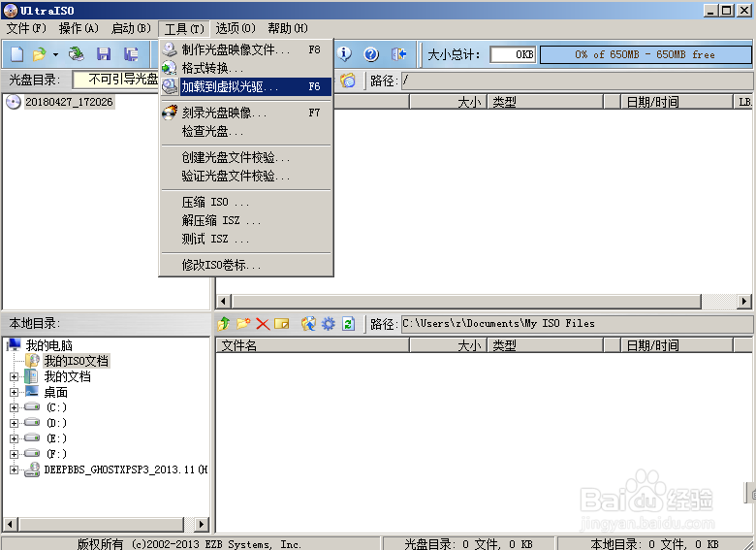Select 我的ISO文档 tree node
This screenshot has width=756, height=550.
click(77, 361)
